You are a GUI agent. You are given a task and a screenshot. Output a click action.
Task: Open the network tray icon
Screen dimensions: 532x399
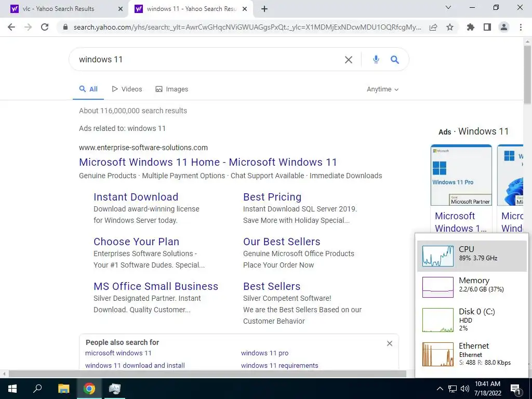pos(453,389)
